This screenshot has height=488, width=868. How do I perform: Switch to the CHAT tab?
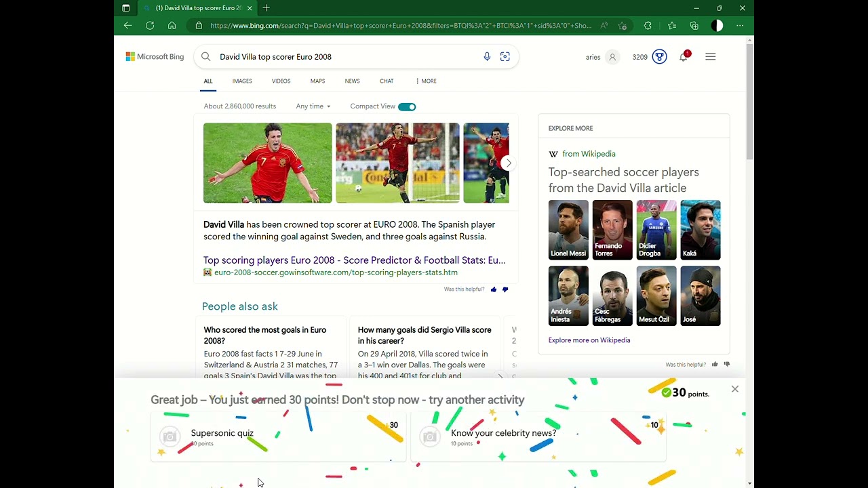(x=387, y=81)
